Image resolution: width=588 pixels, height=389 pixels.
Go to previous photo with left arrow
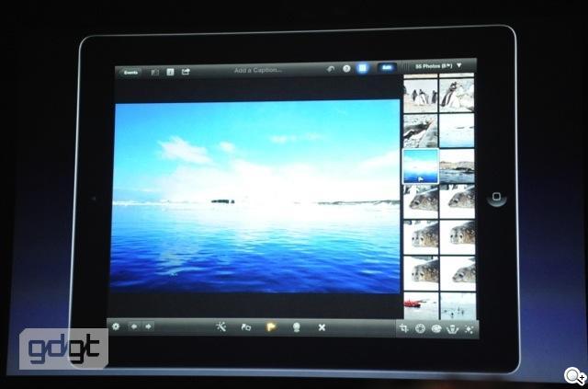134,326
